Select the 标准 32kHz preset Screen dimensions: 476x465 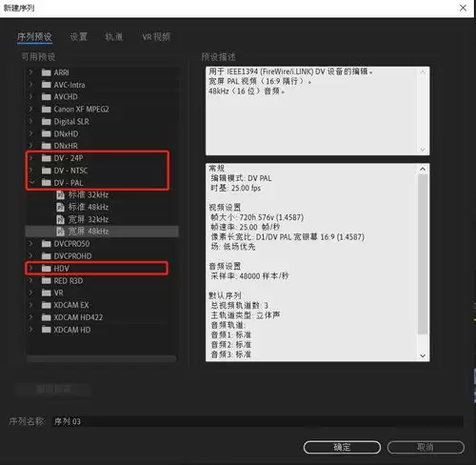click(x=89, y=195)
